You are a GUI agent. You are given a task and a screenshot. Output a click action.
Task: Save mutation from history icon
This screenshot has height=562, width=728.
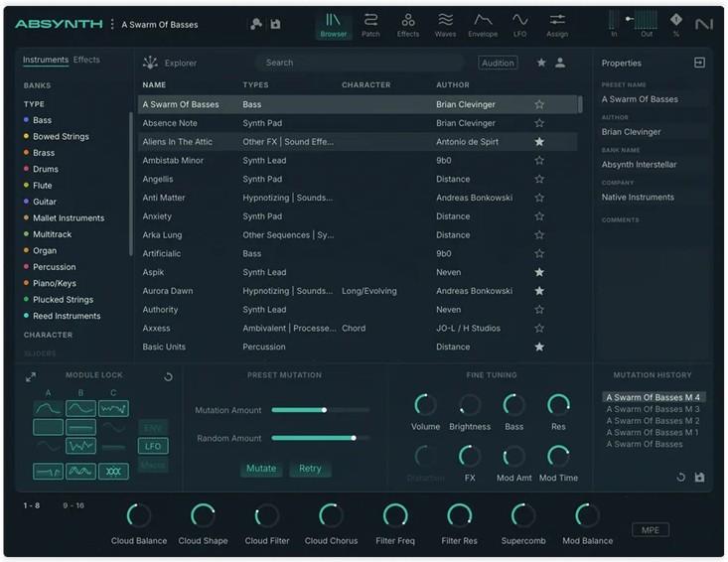coord(699,477)
